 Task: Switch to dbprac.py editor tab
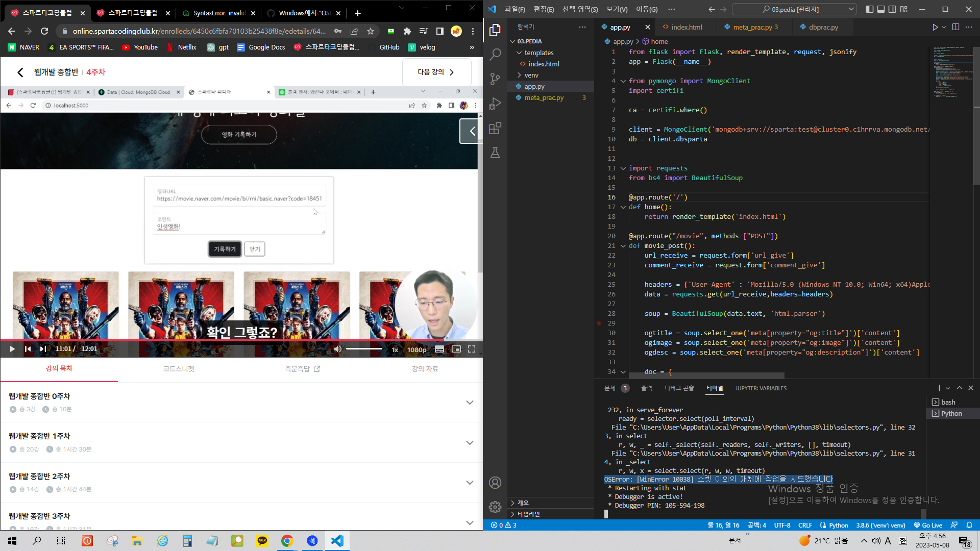pyautogui.click(x=823, y=27)
